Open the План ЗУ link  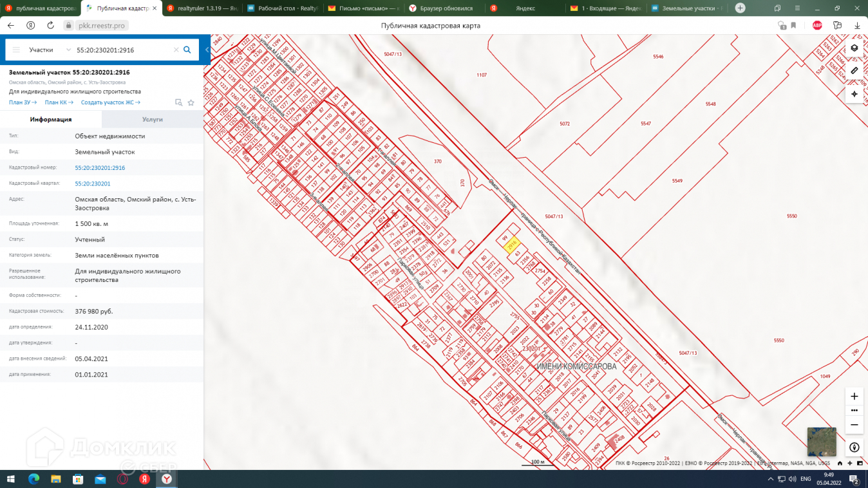23,102
